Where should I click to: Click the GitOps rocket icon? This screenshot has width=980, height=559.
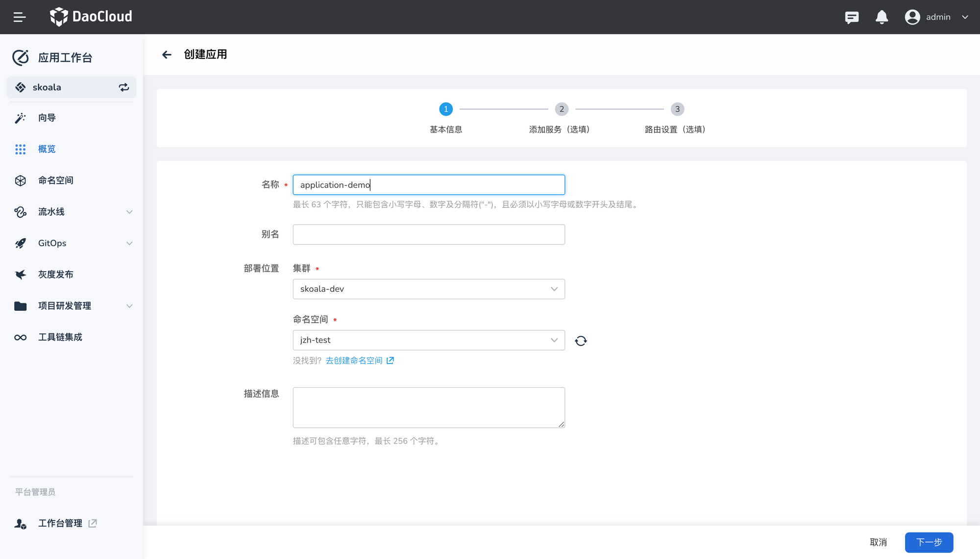click(x=20, y=243)
